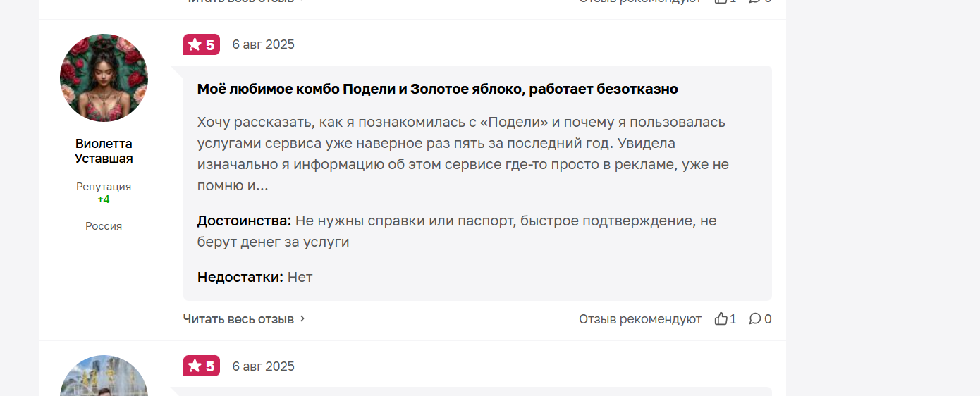
Task: Open Виолетта Уставшая's round avatar picture
Action: pos(104,78)
